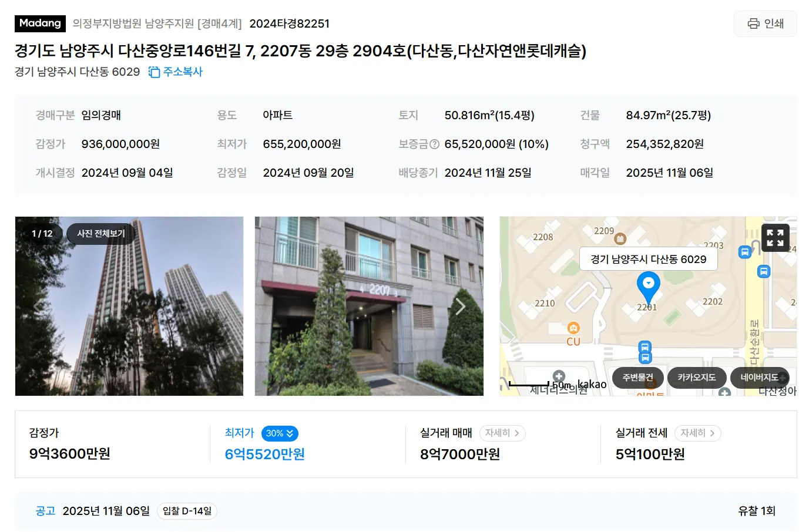Switch to 네이버지도 map view
This screenshot has width=809, height=532.
[760, 377]
